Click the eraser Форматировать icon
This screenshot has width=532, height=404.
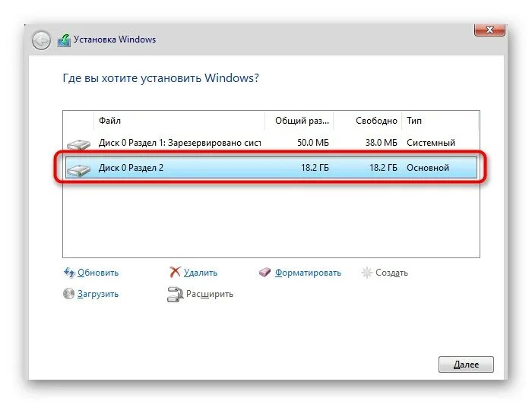coord(265,272)
